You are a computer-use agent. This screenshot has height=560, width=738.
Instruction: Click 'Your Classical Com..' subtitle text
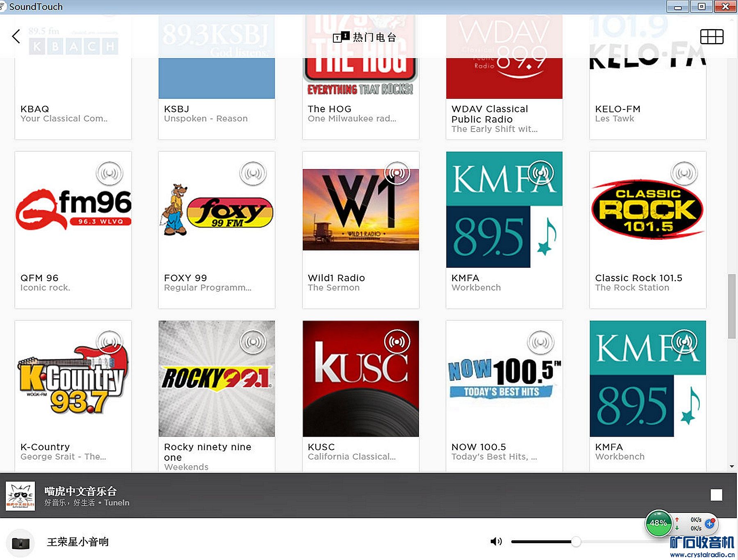(x=64, y=119)
